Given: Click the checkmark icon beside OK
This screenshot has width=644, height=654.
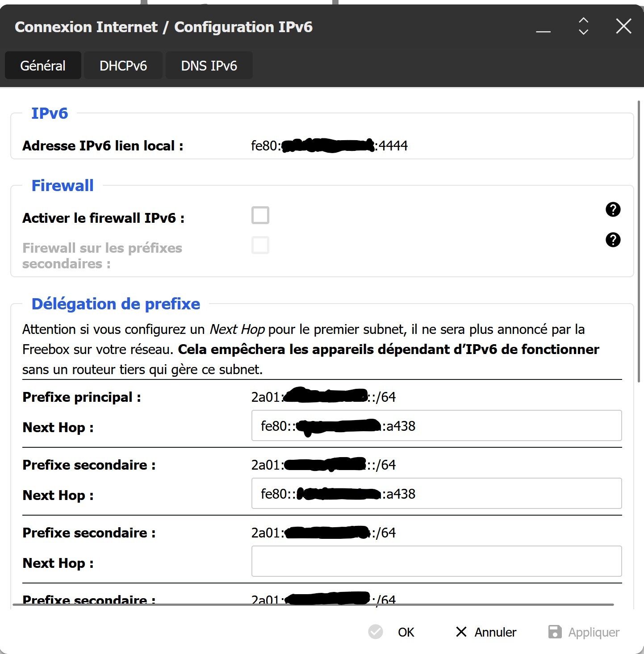Looking at the screenshot, I should (376, 632).
